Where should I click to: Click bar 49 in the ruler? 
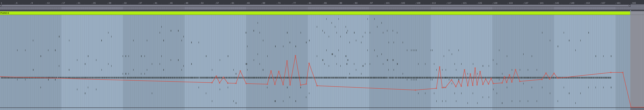coord(186,3)
